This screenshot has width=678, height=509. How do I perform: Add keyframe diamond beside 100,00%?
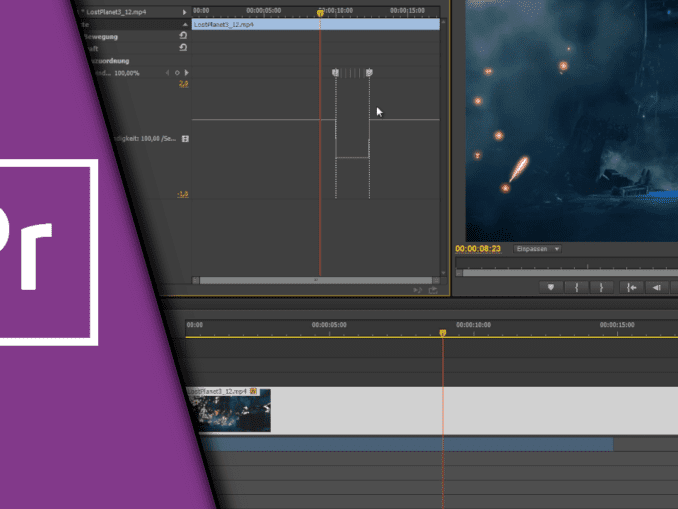177,73
